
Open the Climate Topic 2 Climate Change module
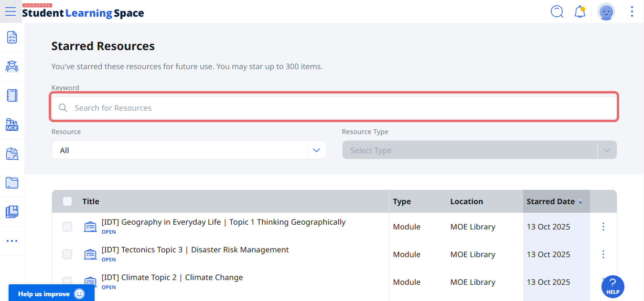pos(172,278)
